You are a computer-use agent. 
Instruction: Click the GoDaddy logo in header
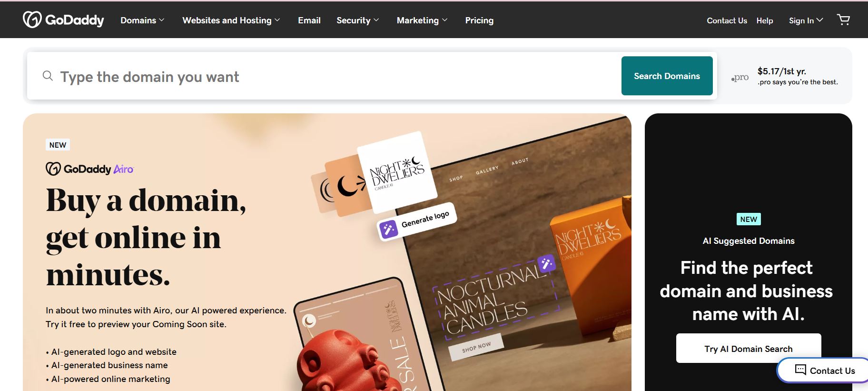tap(63, 20)
